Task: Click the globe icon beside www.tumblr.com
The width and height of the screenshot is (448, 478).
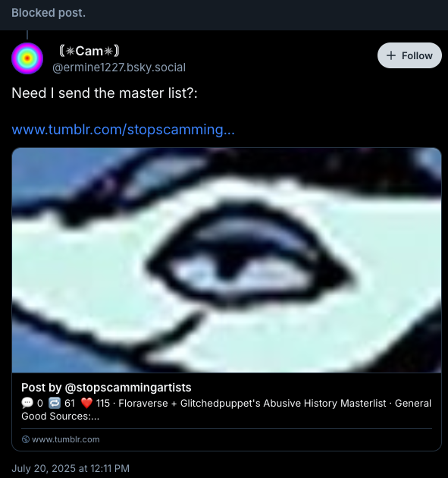Action: click(26, 439)
